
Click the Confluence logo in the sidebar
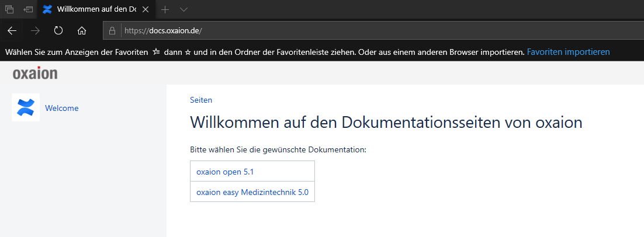coord(26,107)
